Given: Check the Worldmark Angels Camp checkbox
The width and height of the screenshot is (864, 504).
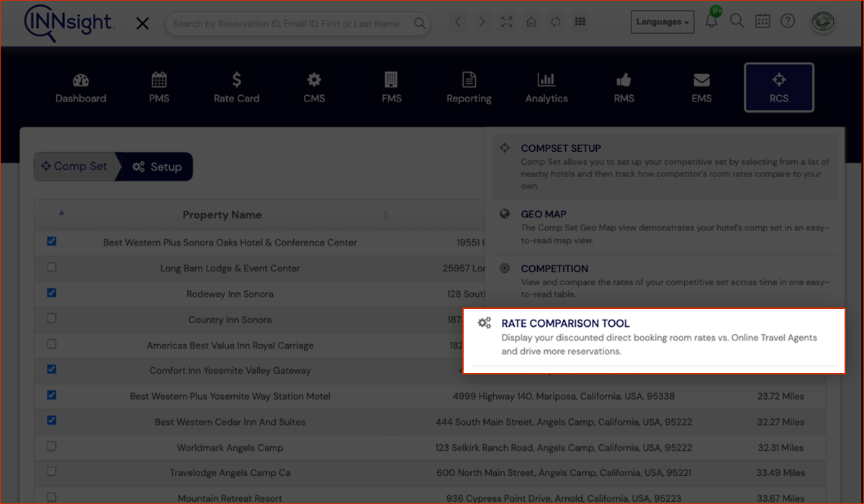Looking at the screenshot, I should tap(52, 446).
